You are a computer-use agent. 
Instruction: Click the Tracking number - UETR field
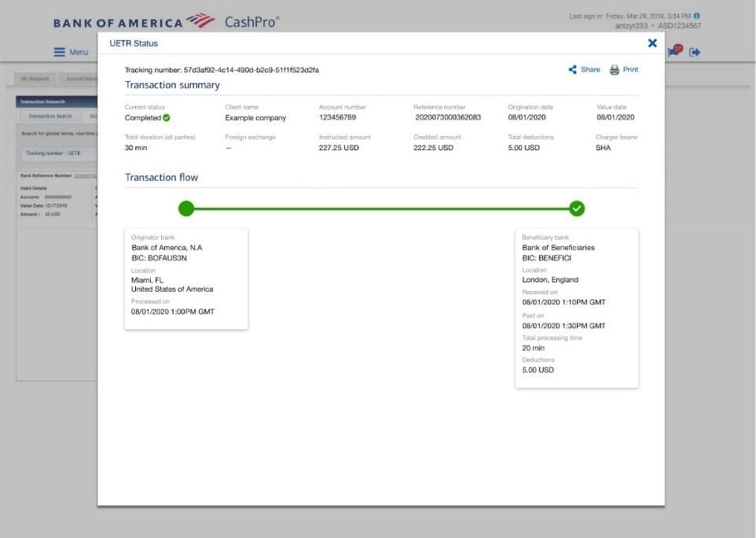click(59, 153)
